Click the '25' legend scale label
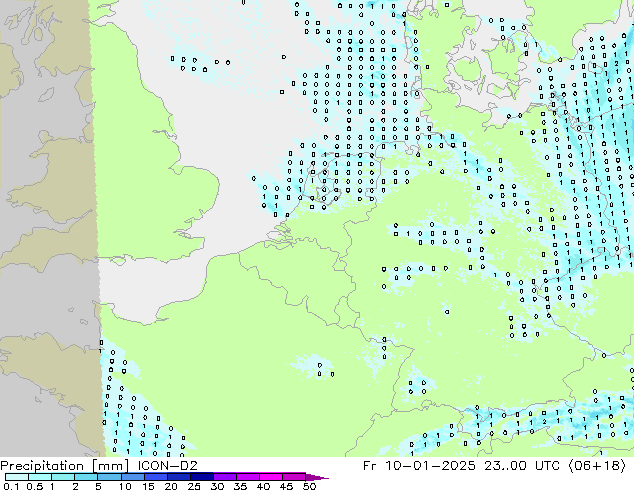The height and width of the screenshot is (490, 634). (x=194, y=486)
